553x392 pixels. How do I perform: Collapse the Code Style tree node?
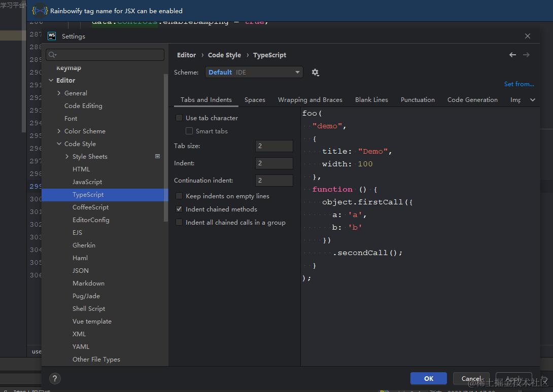(x=59, y=144)
